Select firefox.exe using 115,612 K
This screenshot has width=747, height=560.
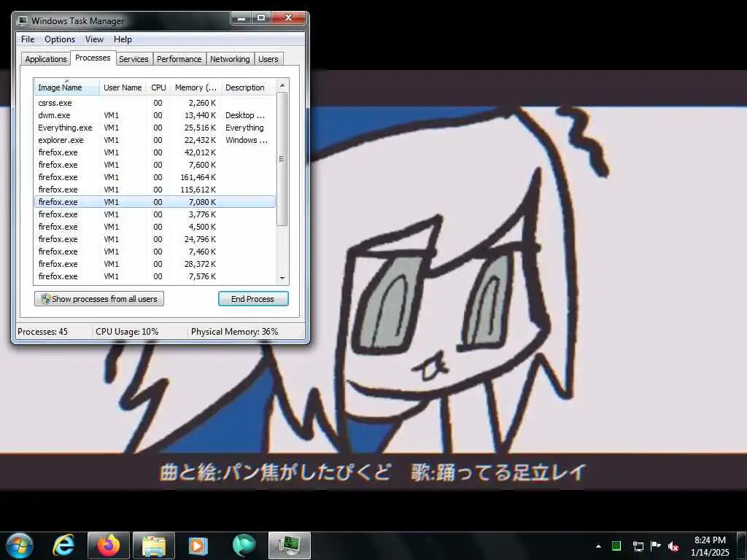155,190
